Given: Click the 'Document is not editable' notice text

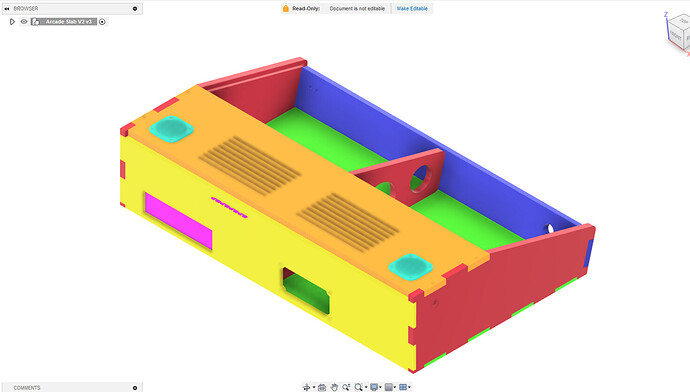Looking at the screenshot, I should pos(357,8).
